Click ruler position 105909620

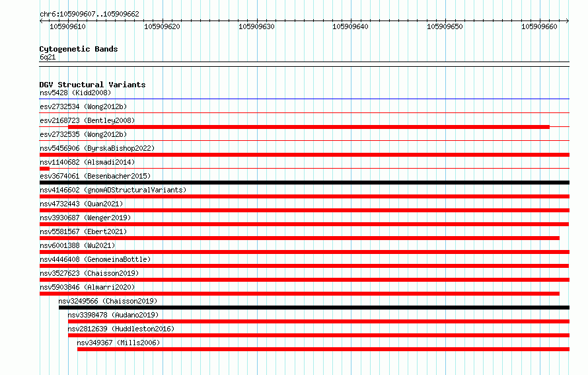tap(162, 26)
